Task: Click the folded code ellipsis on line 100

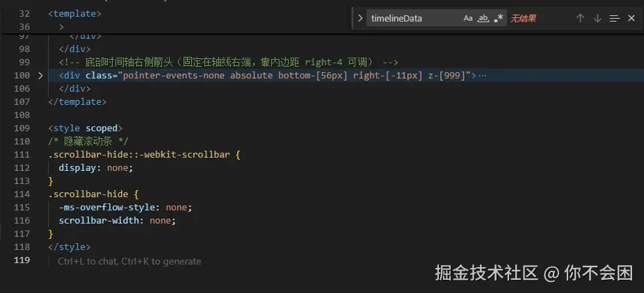Action: pos(483,75)
